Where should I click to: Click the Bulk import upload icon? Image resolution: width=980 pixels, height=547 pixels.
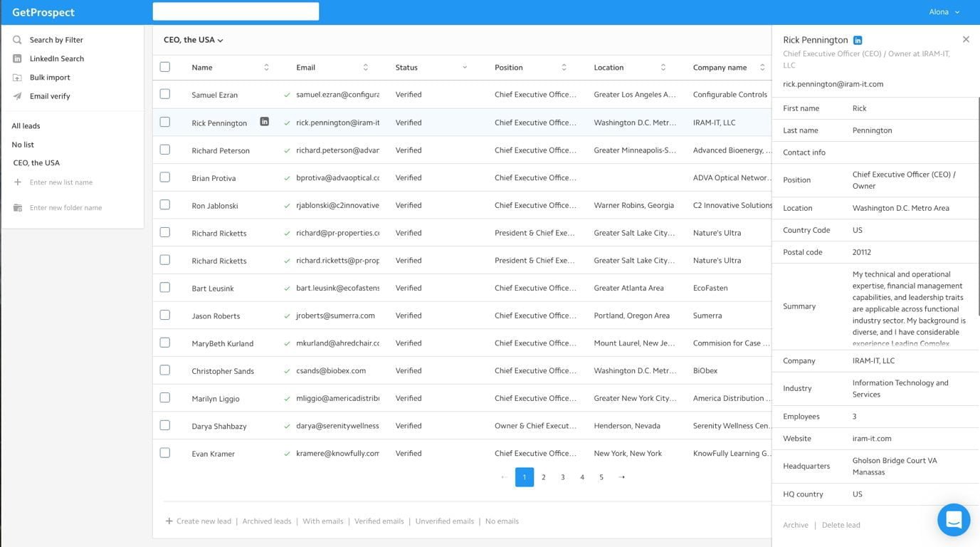pyautogui.click(x=17, y=77)
